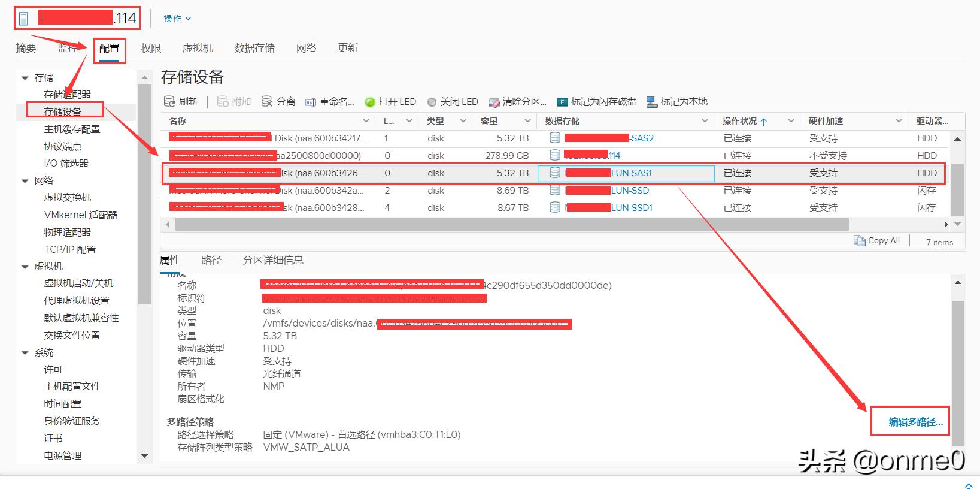Select 存储适配器 in the sidebar
The image size is (980, 489).
68,95
